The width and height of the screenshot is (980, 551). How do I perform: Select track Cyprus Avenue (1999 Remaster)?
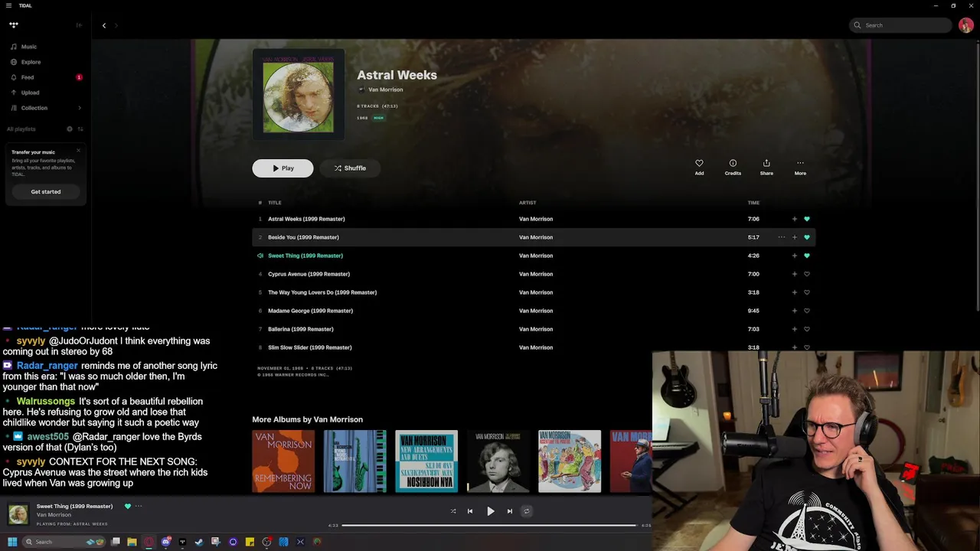pos(309,274)
